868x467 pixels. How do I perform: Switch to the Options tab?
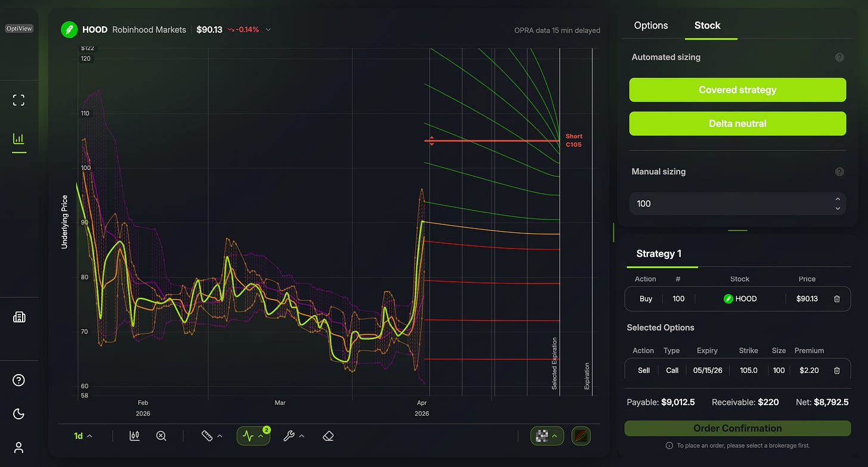point(651,26)
